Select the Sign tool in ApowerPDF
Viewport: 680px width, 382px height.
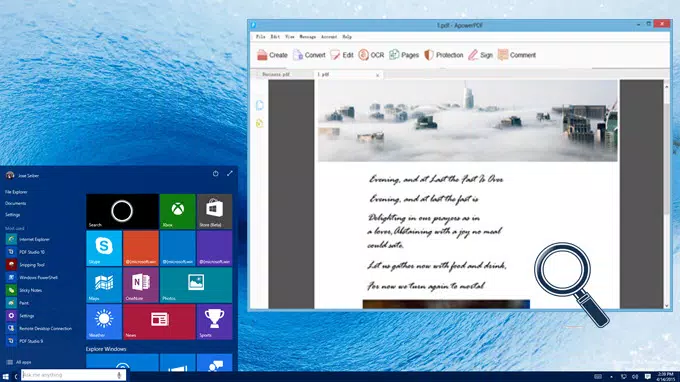click(481, 55)
